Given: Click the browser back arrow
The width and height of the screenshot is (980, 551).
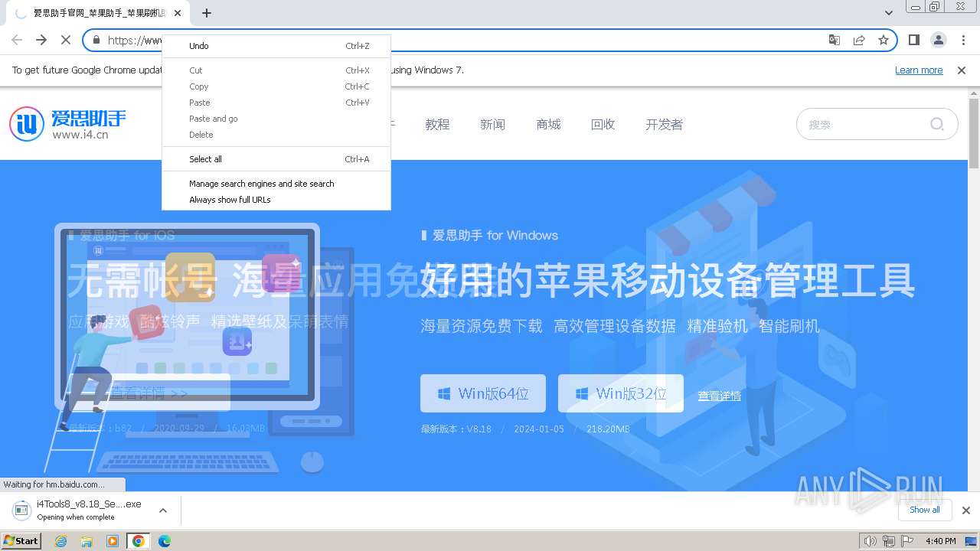Looking at the screenshot, I should click(x=17, y=40).
